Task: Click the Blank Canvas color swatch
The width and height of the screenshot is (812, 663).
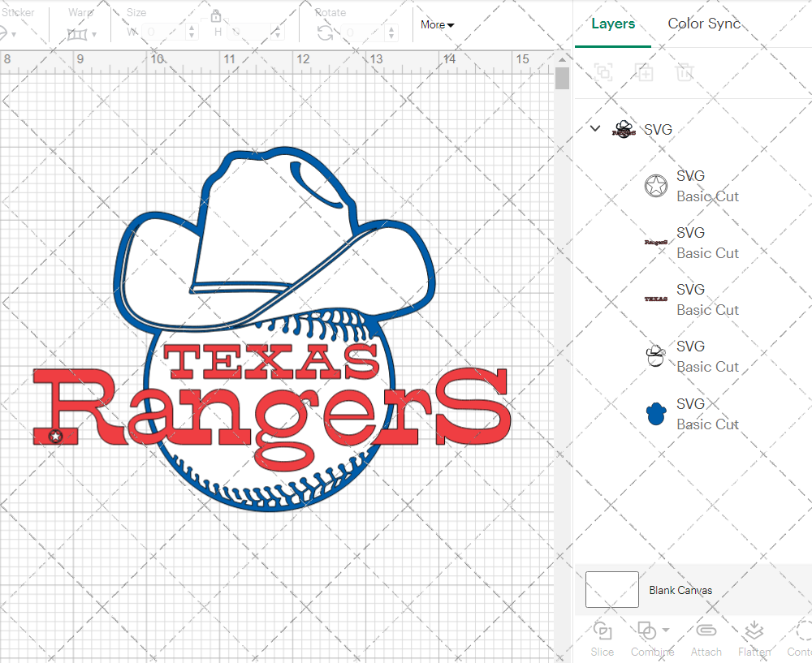Action: [611, 590]
